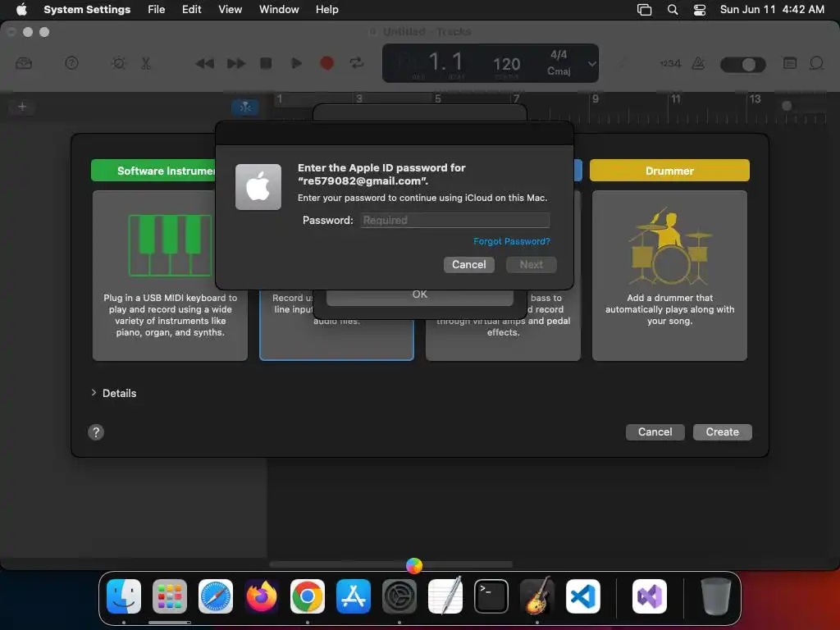Open the Editors scissors icon
The width and height of the screenshot is (840, 630).
tap(146, 63)
